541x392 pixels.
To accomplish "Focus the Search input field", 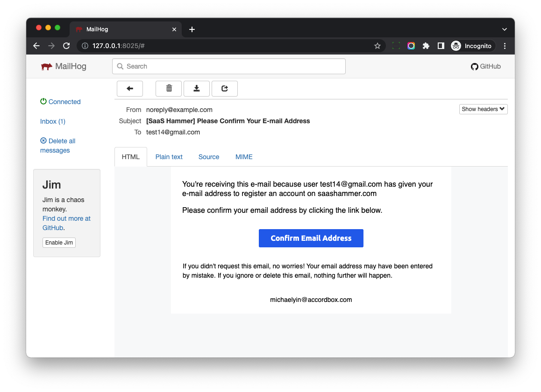I will coord(229,66).
